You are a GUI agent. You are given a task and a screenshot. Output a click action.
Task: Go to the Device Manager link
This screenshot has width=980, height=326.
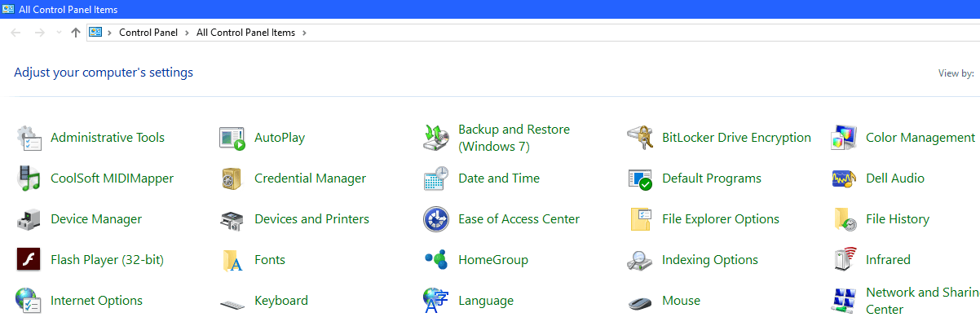(x=96, y=219)
